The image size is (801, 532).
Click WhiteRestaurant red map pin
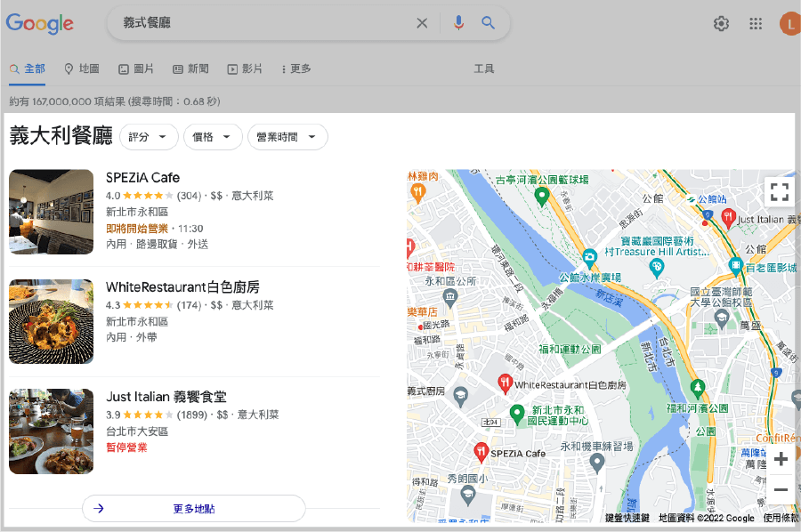(x=505, y=384)
